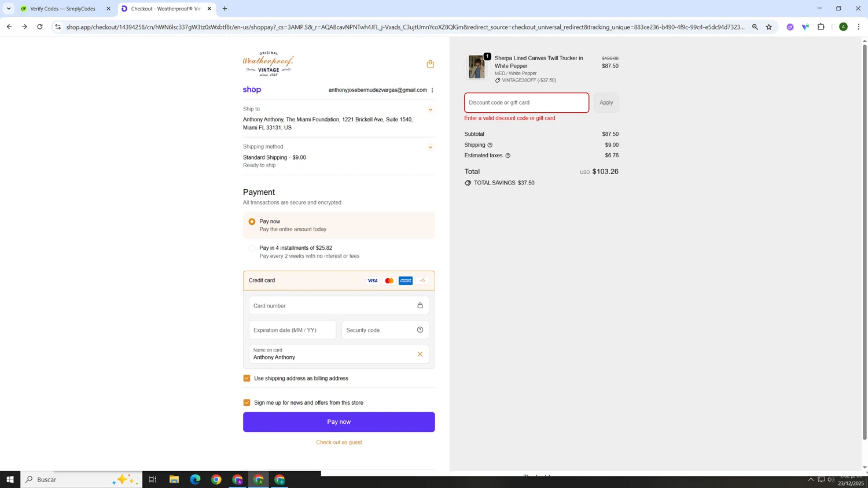Open the zoom magnifier in address bar

coord(755,27)
